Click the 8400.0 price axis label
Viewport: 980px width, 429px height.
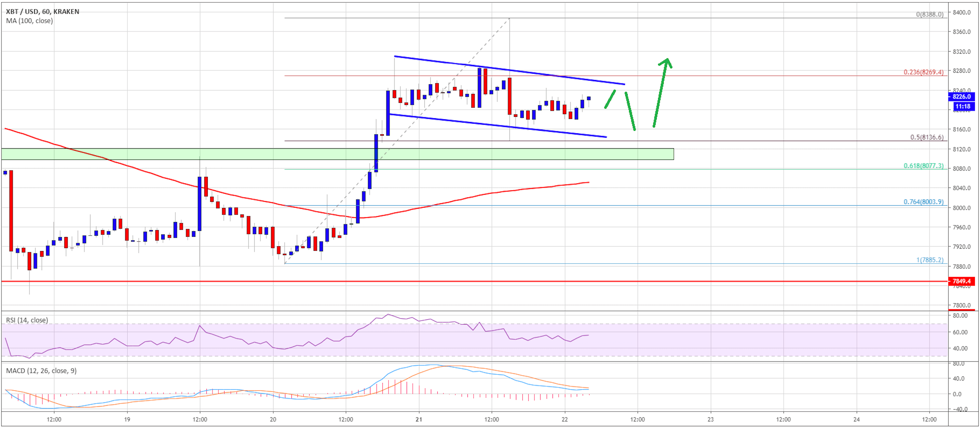(962, 12)
